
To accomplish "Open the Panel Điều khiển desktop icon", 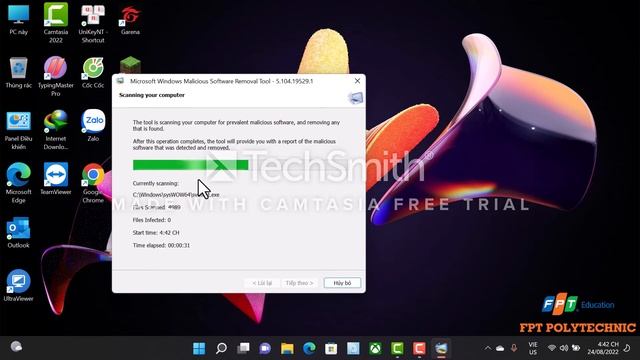I will (18, 130).
